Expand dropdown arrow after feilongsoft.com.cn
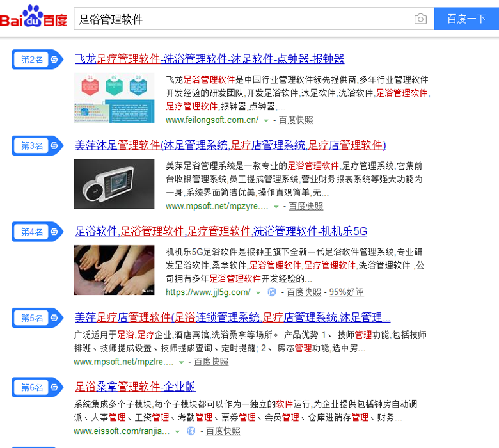This screenshot has height=448, width=499. click(266, 121)
